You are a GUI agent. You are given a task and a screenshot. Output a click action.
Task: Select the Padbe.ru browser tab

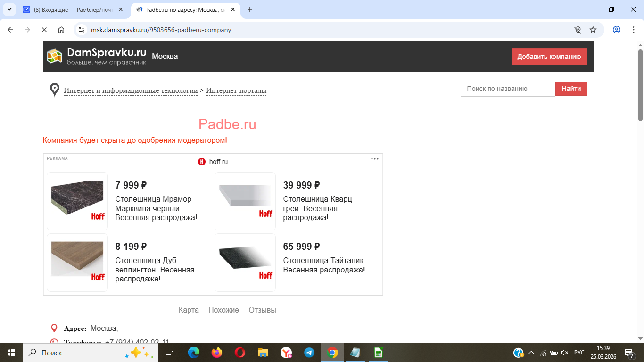tap(185, 9)
